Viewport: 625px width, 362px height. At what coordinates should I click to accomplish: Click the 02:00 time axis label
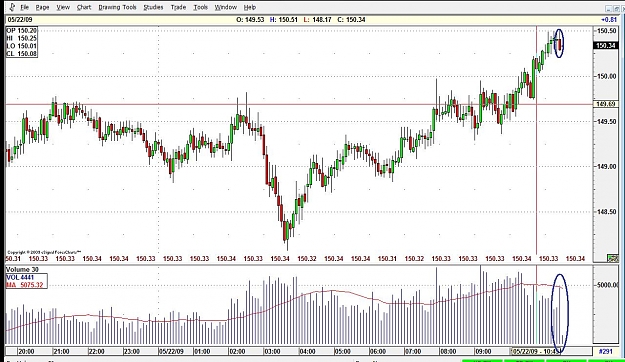coord(237,351)
